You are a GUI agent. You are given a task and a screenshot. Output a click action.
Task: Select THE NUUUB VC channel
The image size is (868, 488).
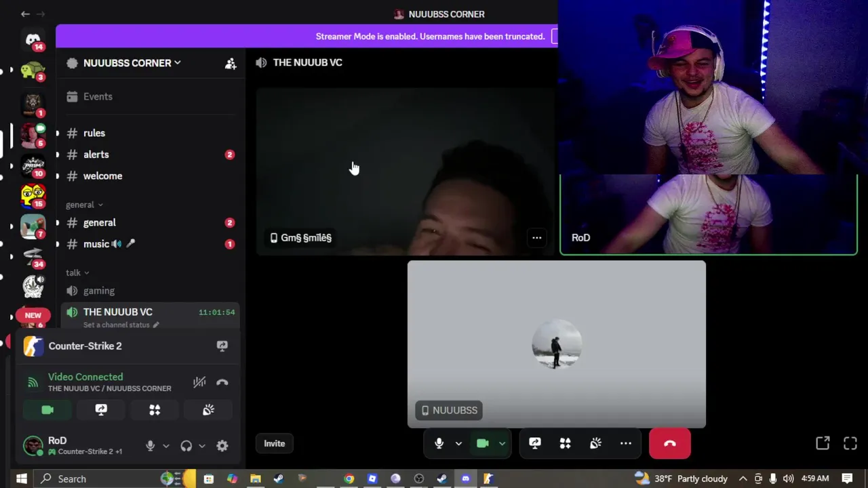[x=149, y=317]
